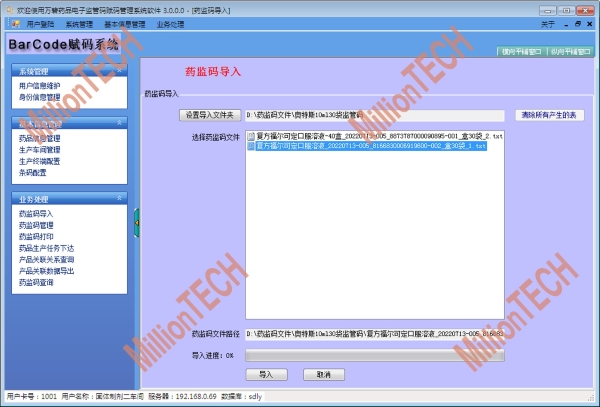Open the 系统管理 menu
The height and width of the screenshot is (407, 600).
(79, 24)
